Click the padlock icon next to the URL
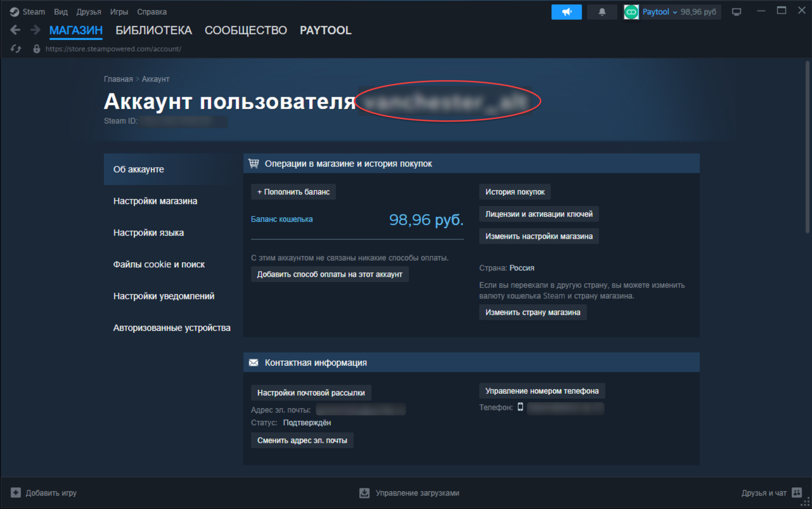 pyautogui.click(x=37, y=49)
